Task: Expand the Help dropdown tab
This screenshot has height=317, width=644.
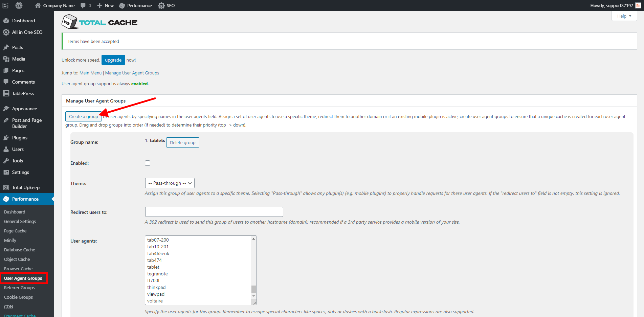Action: tap(624, 16)
